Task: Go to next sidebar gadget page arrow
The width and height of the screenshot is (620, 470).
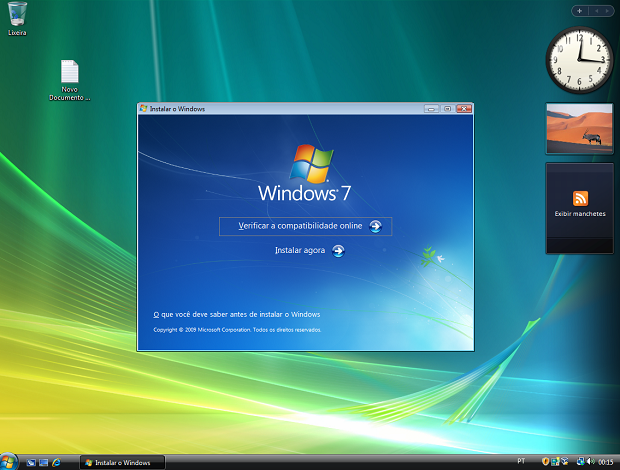Action: tap(607, 11)
